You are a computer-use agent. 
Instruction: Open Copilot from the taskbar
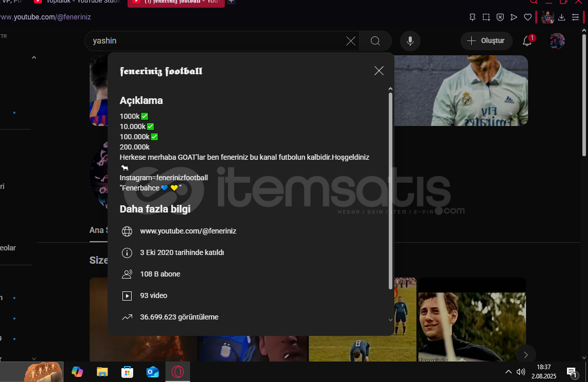click(77, 372)
